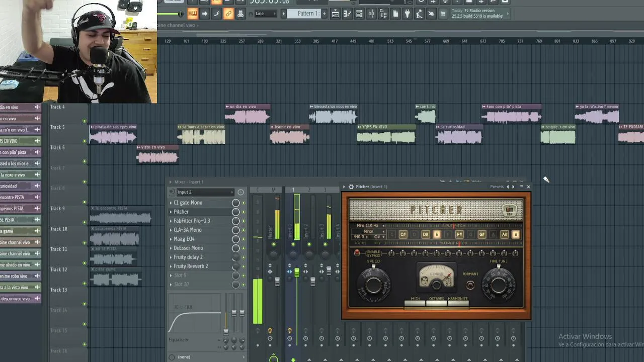The height and width of the screenshot is (362, 644).
Task: Open the Pitcher window menu arrow
Action: [x=345, y=187]
